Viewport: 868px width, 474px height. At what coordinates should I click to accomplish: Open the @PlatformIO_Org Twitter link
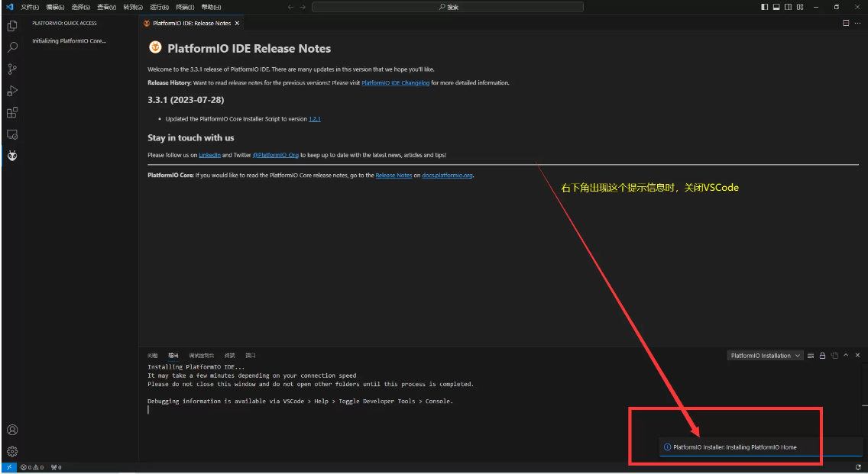(x=276, y=155)
